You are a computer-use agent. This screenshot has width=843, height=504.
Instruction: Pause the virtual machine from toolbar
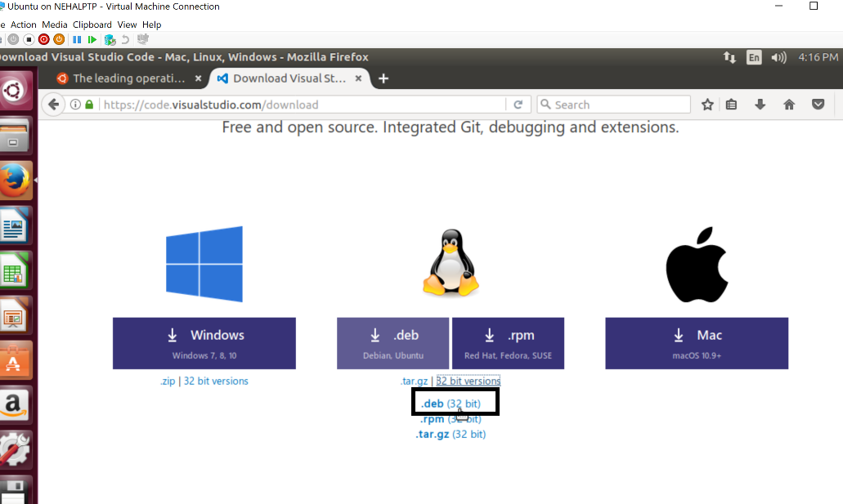pos(77,39)
